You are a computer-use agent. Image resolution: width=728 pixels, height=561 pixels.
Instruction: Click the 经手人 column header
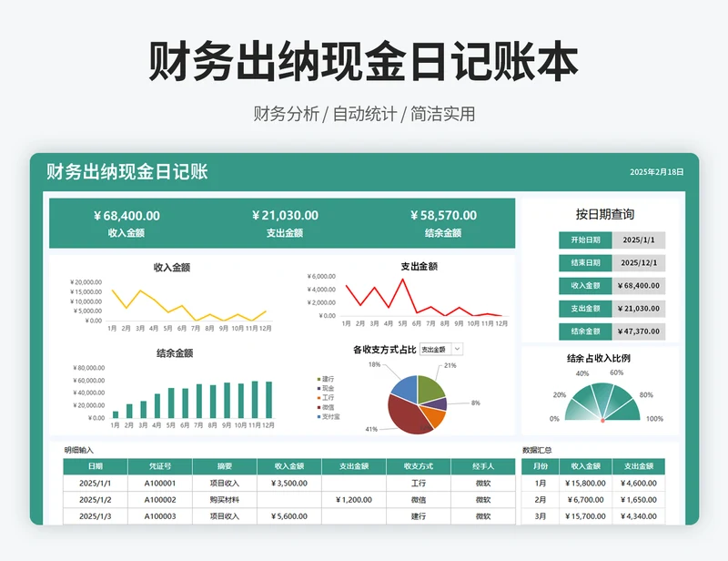tap(483, 466)
